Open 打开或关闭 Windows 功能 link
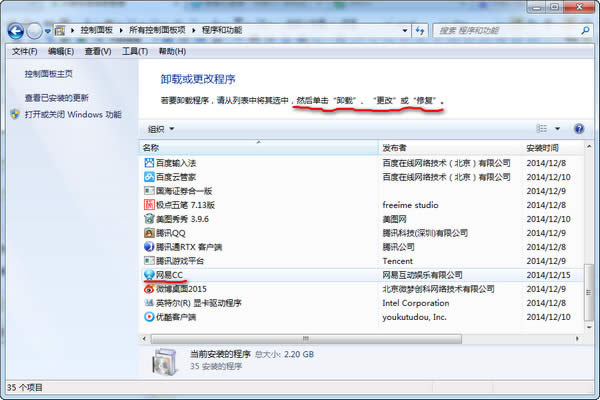 [73, 114]
